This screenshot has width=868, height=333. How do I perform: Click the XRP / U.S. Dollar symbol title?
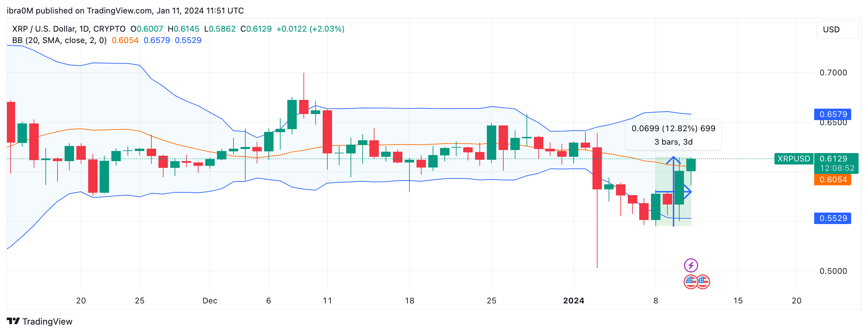coord(69,29)
